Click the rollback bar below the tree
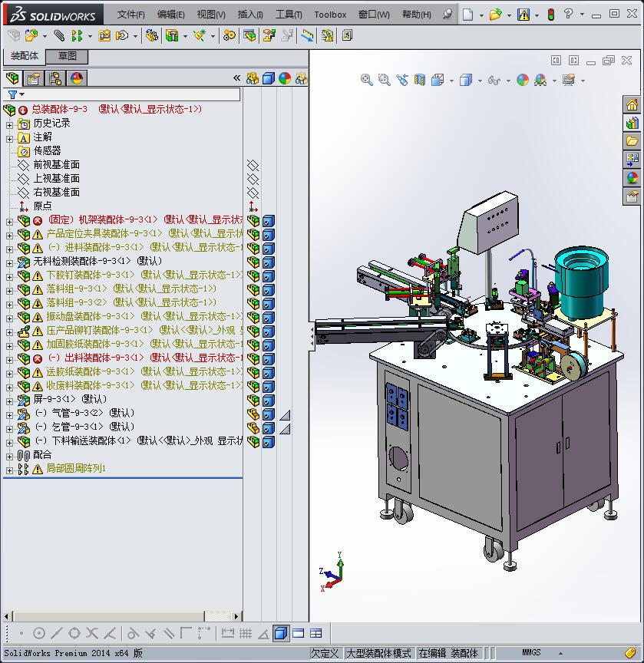Viewport: 644px width, 663px height. click(123, 478)
